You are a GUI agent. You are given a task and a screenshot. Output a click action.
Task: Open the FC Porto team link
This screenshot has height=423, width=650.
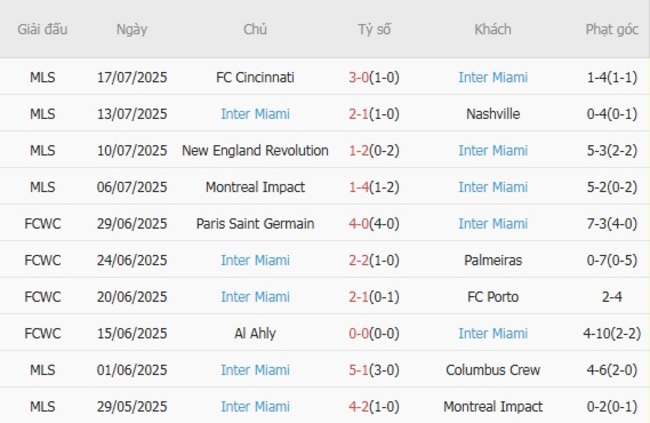(x=493, y=296)
